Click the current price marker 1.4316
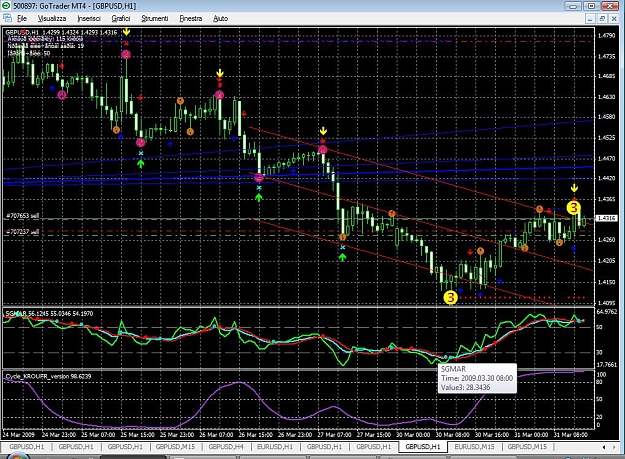 [606, 218]
